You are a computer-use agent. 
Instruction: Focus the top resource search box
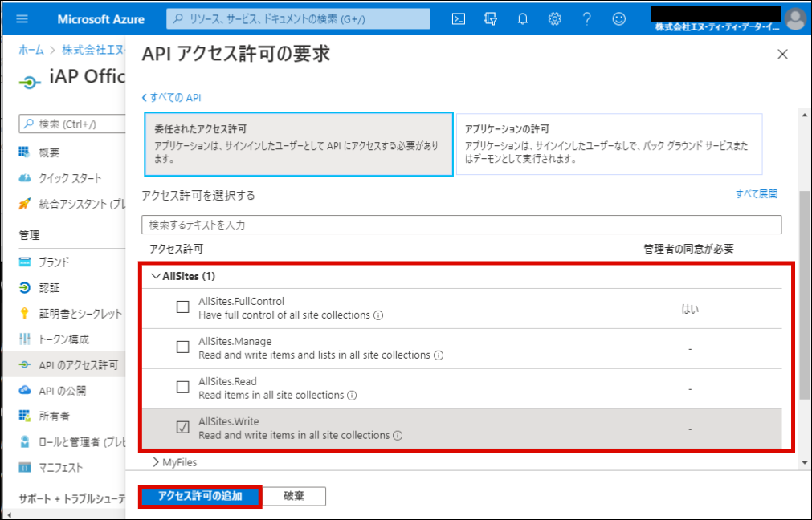(x=298, y=19)
